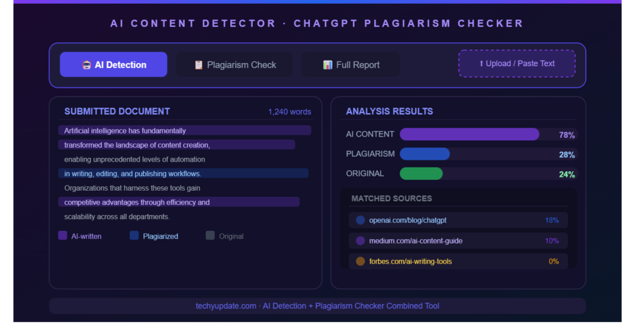The image size is (644, 331).
Task: Click the AI CONTENT row label
Action: pos(370,135)
